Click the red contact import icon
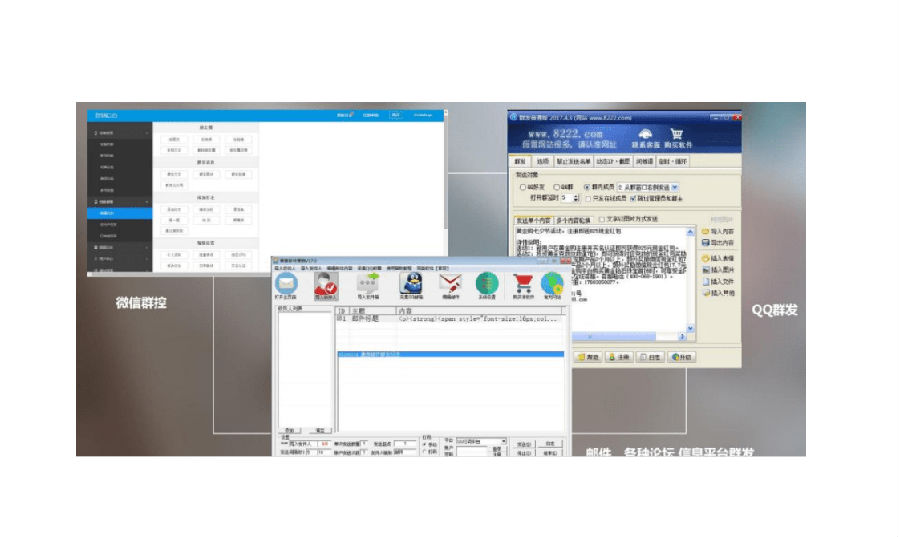The height and width of the screenshot is (537, 900). (327, 284)
